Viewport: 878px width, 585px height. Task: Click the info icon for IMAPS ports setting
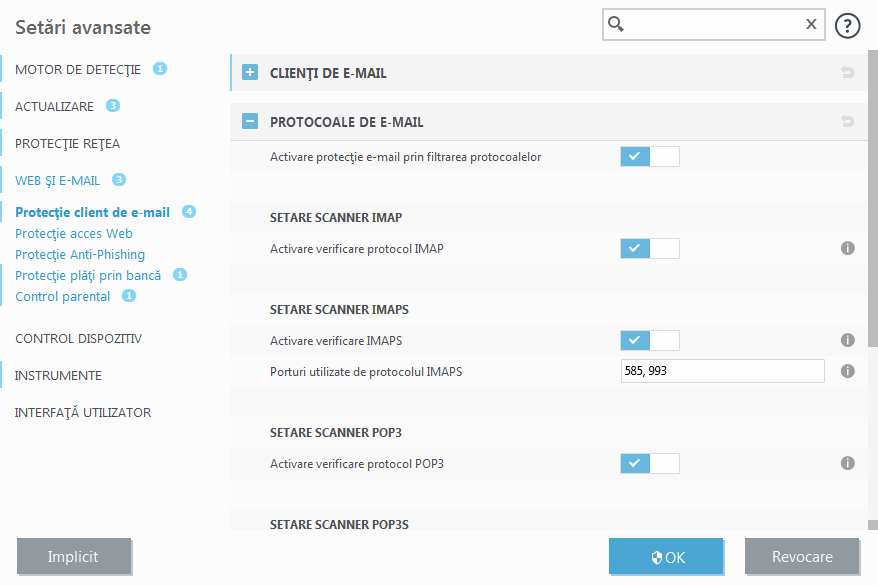click(847, 371)
